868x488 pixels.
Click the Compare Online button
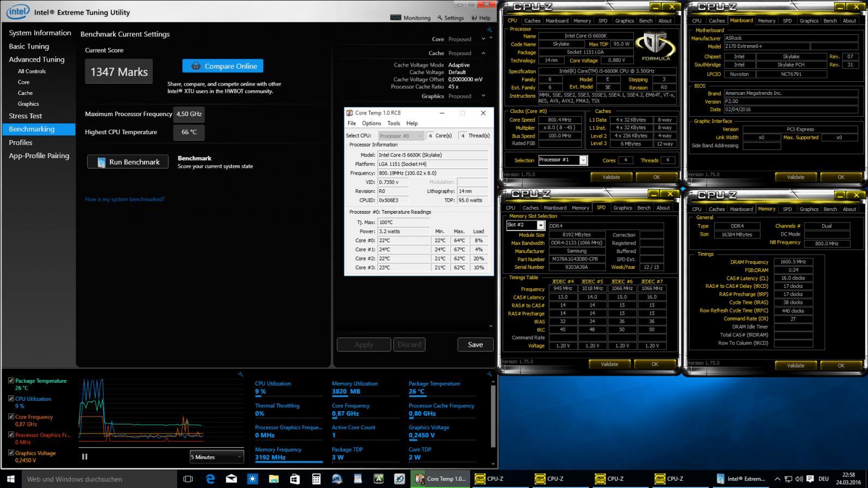223,66
